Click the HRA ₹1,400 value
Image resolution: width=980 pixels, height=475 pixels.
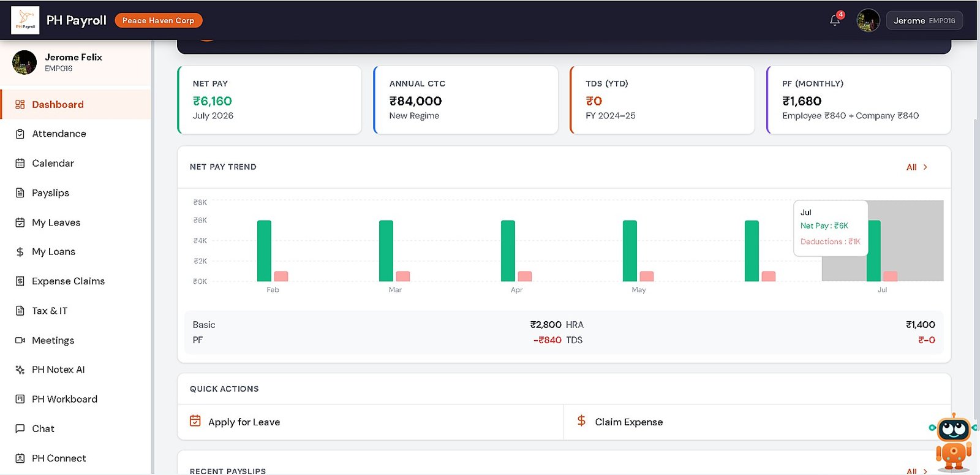point(921,324)
